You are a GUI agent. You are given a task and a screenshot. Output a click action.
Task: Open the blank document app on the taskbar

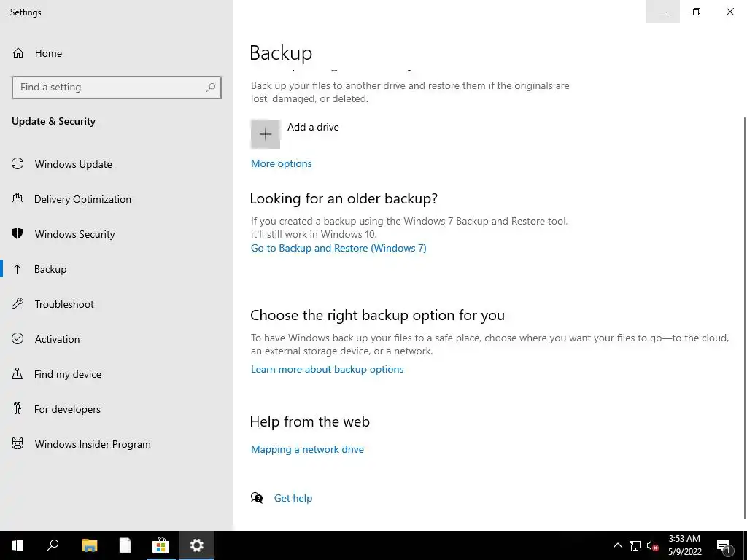pyautogui.click(x=125, y=545)
